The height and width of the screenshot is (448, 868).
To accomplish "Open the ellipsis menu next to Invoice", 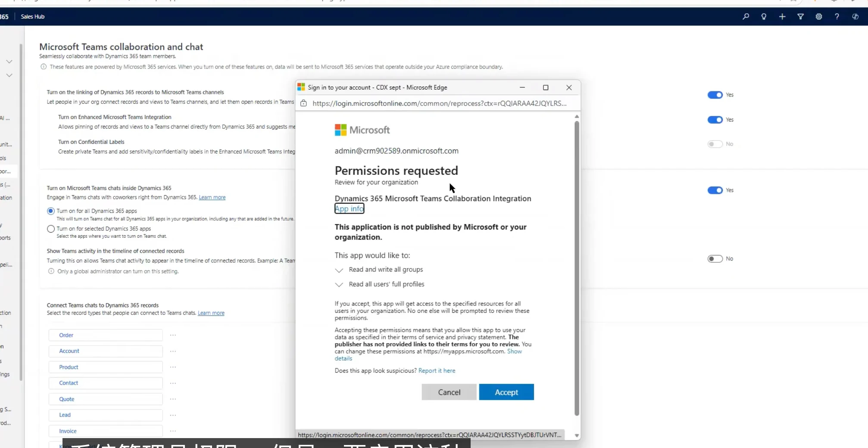I will click(173, 431).
